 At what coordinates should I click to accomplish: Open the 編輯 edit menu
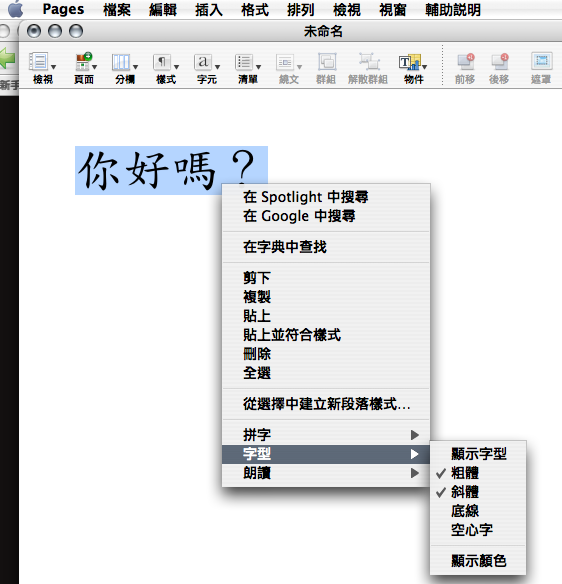pos(163,9)
